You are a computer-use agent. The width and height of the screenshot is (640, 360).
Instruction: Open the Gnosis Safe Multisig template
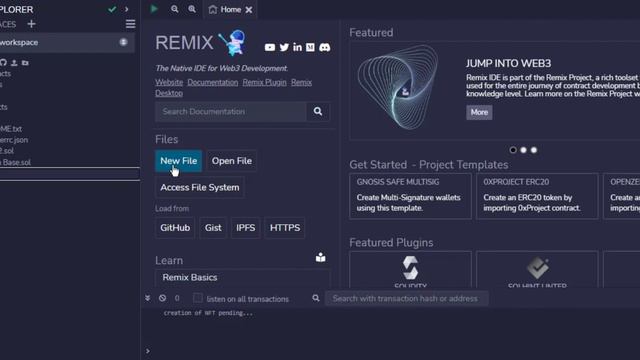coord(410,196)
